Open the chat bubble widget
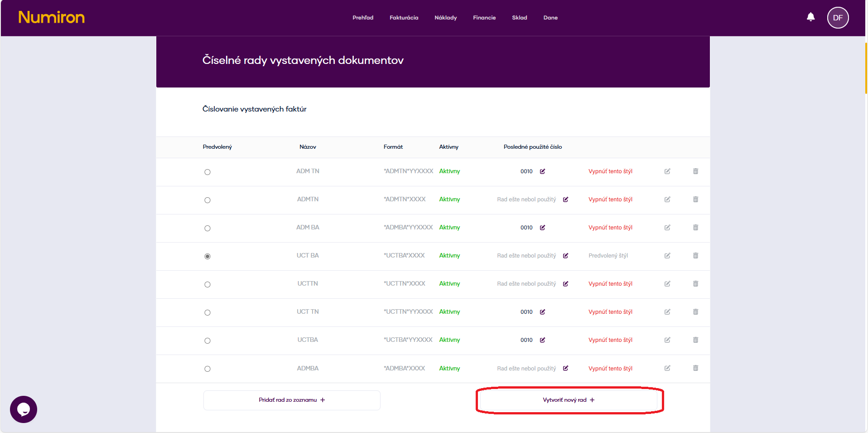Viewport: 868px width, 433px height. point(24,409)
